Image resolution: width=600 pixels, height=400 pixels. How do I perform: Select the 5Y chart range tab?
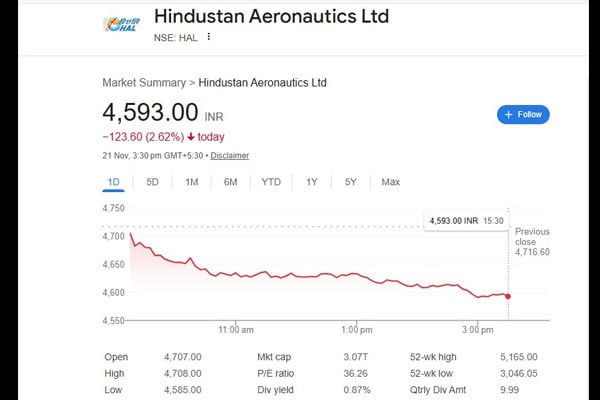click(x=350, y=182)
